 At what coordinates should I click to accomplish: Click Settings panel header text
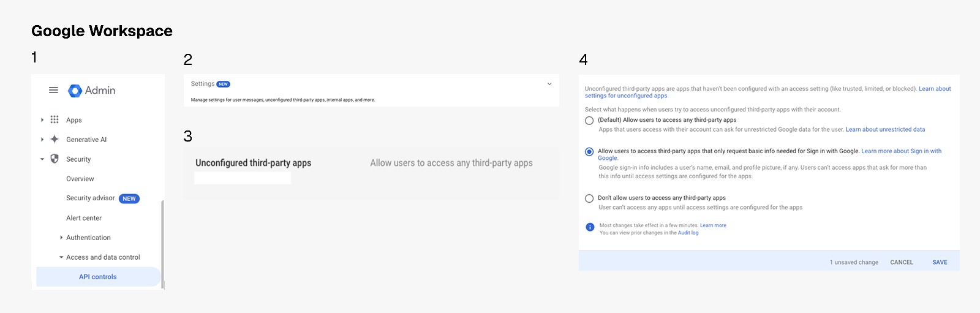pyautogui.click(x=203, y=84)
